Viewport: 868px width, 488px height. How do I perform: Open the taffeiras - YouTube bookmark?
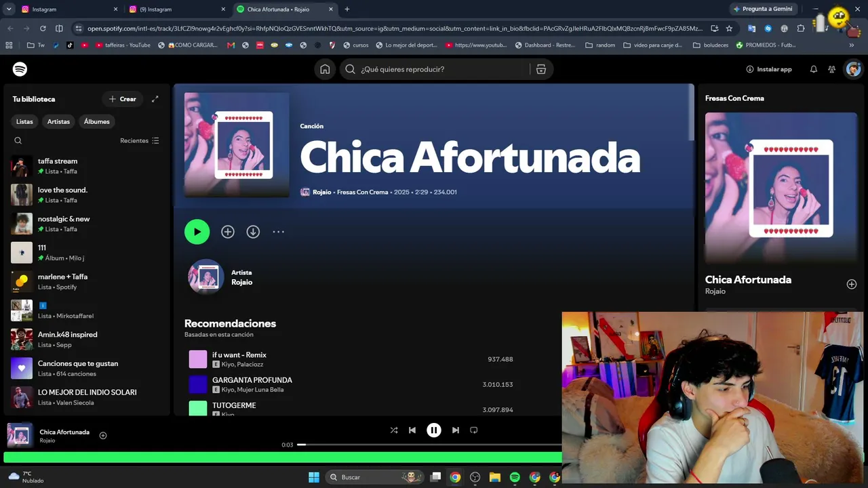point(123,45)
